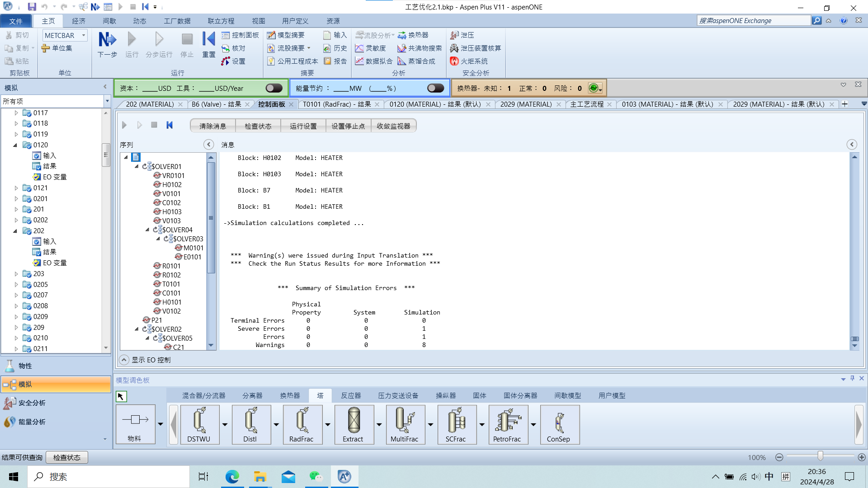Select the PetroFrac column model
The width and height of the screenshot is (868, 488).
tap(508, 424)
